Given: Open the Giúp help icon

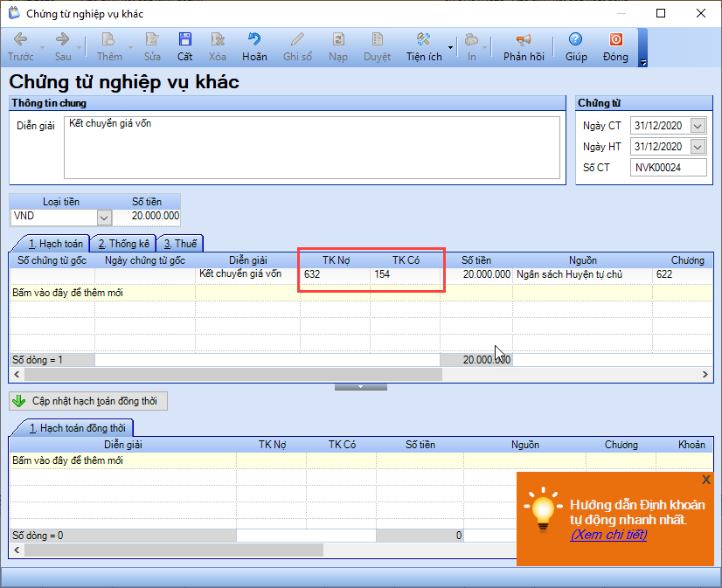Looking at the screenshot, I should [575, 39].
